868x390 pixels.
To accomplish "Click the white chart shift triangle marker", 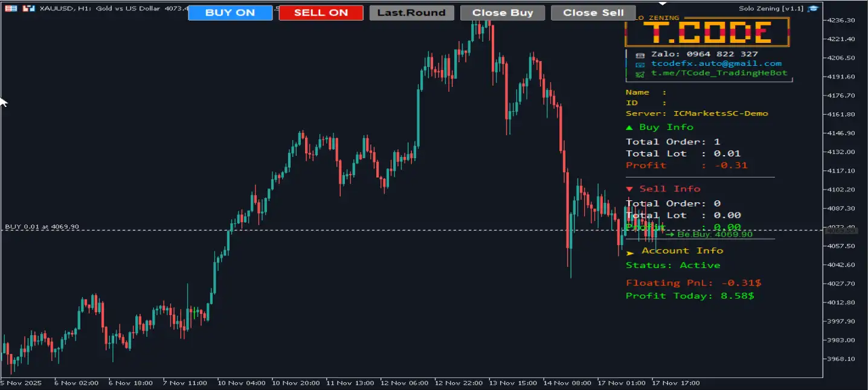I will (663, 4).
